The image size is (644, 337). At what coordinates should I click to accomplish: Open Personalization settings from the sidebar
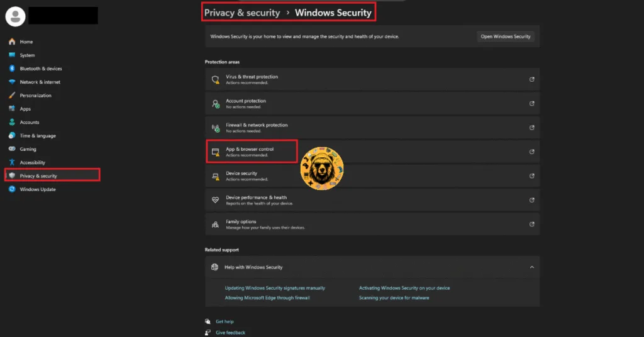coord(35,96)
